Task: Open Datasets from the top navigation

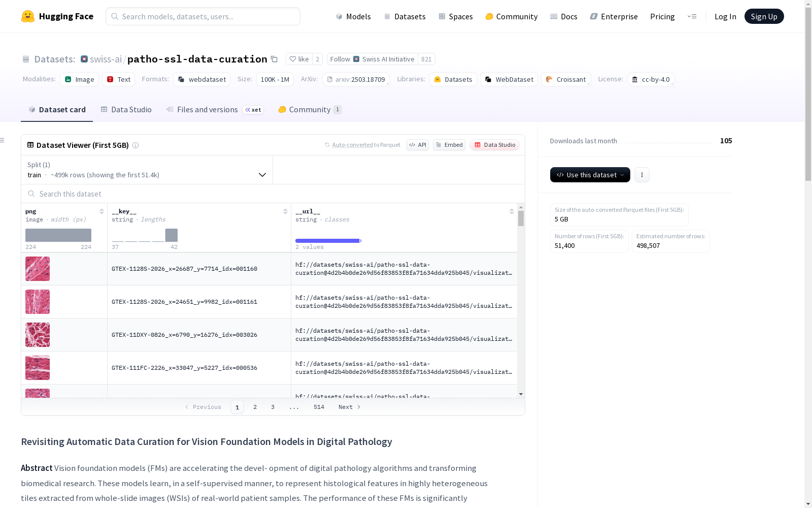Action: click(x=404, y=16)
